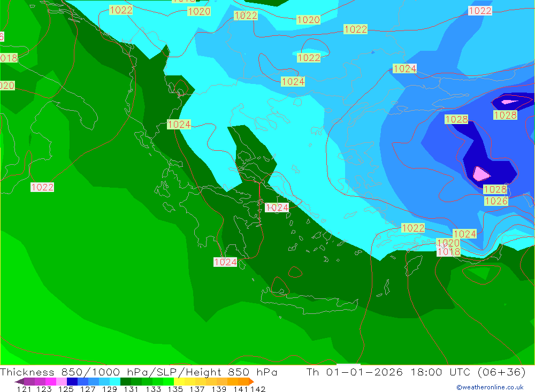Click the large pink patch inside the dark blue area
The height and width of the screenshot is (392, 535).
[x=481, y=173]
